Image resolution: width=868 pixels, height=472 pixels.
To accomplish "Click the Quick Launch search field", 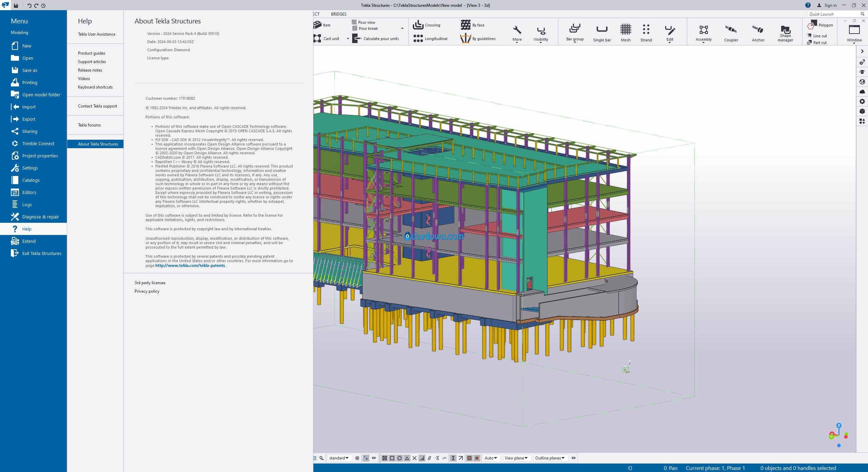I will coord(833,14).
